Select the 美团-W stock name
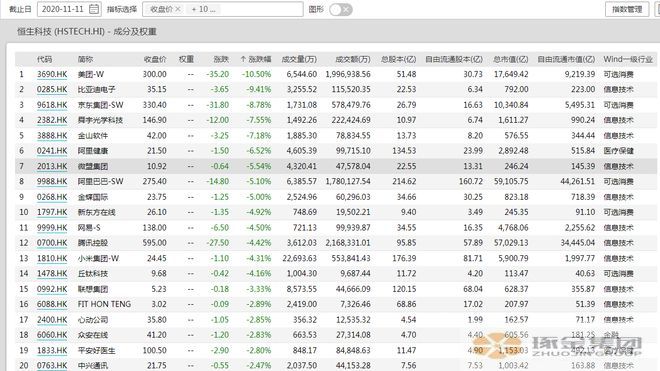The width and height of the screenshot is (660, 371). pyautogui.click(x=90, y=74)
